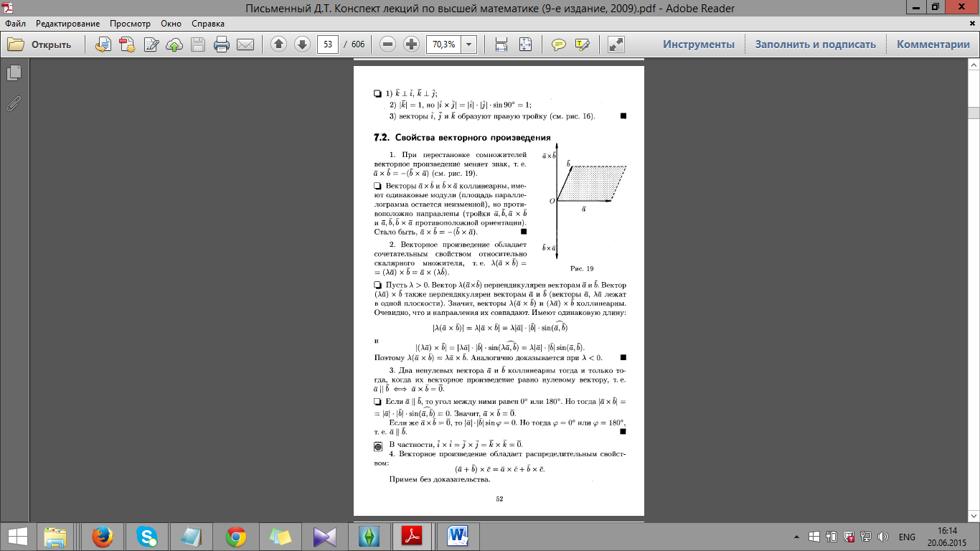Open the Sticky Notes taskbar icon

(x=280, y=536)
